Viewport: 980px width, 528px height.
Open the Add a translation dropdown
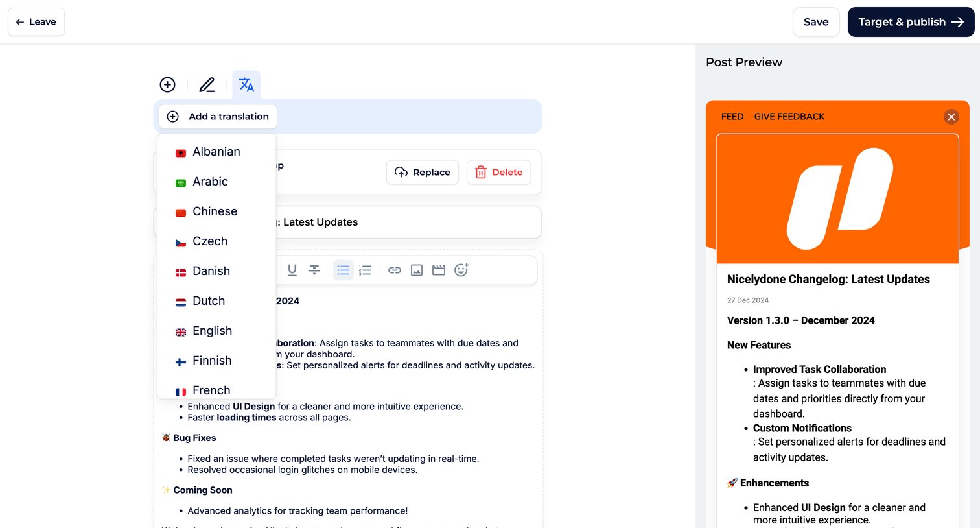coord(218,117)
